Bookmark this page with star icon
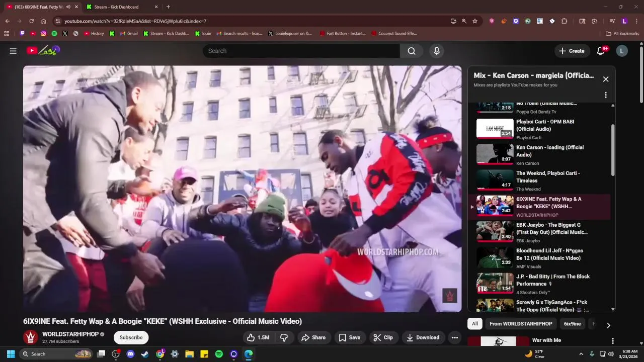 click(x=475, y=21)
